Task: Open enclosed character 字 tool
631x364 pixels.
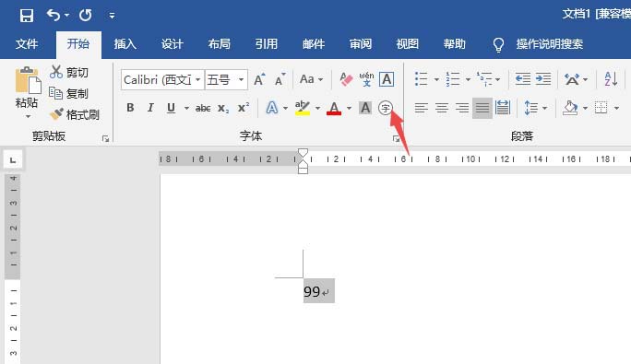Action: (385, 108)
